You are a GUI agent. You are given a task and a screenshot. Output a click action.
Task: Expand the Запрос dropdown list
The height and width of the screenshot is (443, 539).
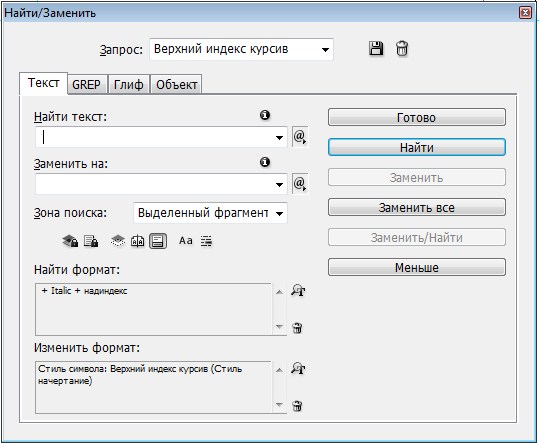(325, 49)
